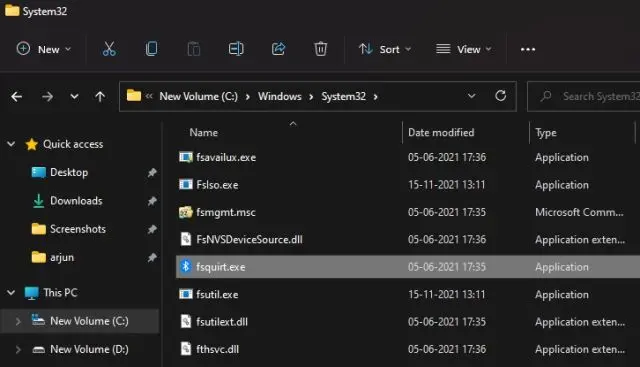Click the pin icon next to Desktop

click(152, 173)
